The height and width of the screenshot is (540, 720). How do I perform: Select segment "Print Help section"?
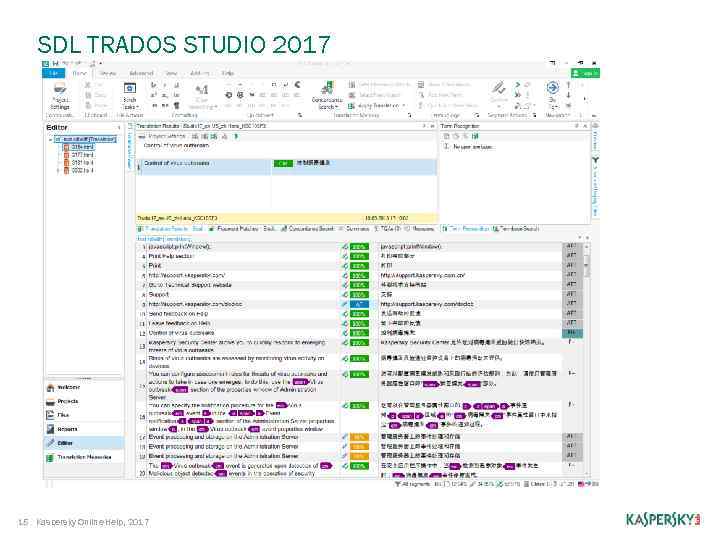pyautogui.click(x=171, y=256)
